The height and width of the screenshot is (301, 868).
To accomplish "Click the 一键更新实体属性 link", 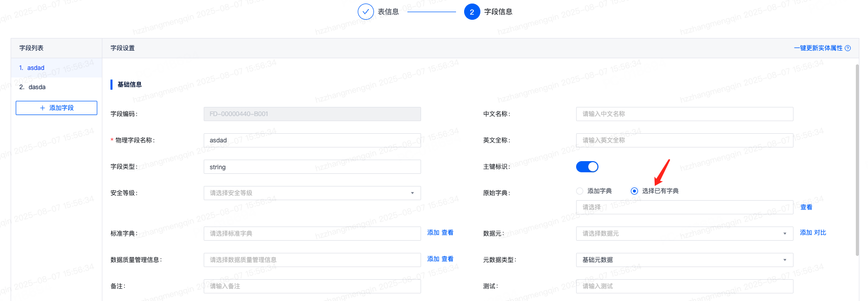I will click(818, 48).
